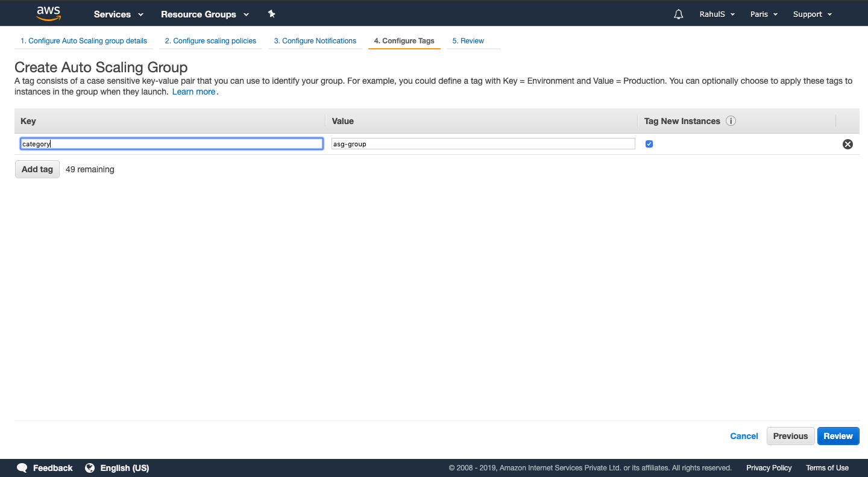Click the blue Review button
The image size is (868, 477).
tap(838, 435)
